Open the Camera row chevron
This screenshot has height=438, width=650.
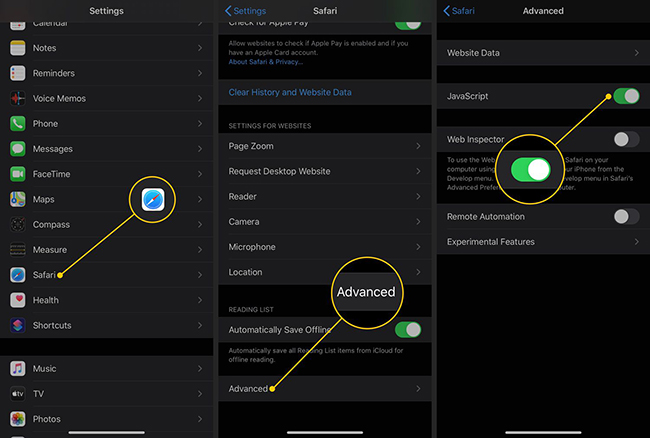[x=418, y=222]
